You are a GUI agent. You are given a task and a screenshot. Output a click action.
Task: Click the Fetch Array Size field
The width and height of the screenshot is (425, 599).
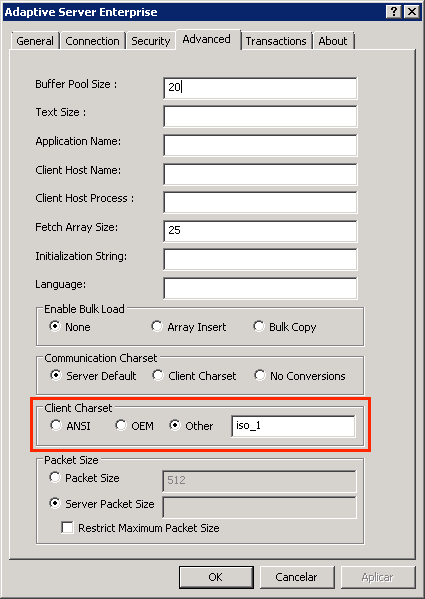click(260, 231)
